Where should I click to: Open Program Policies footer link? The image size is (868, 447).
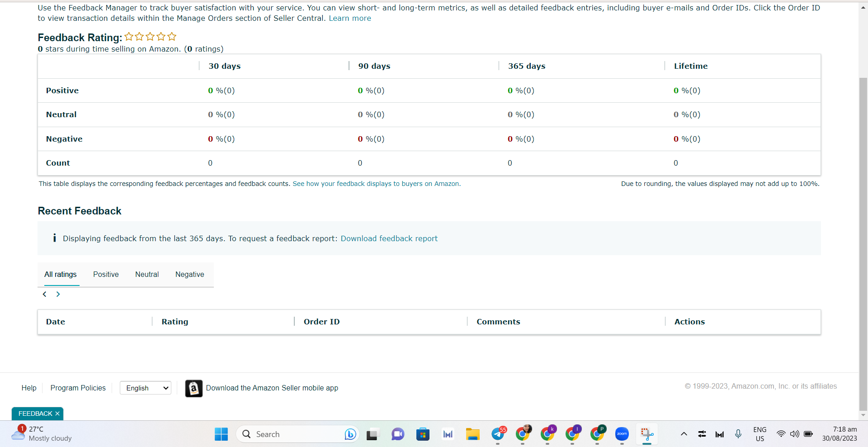78,388
